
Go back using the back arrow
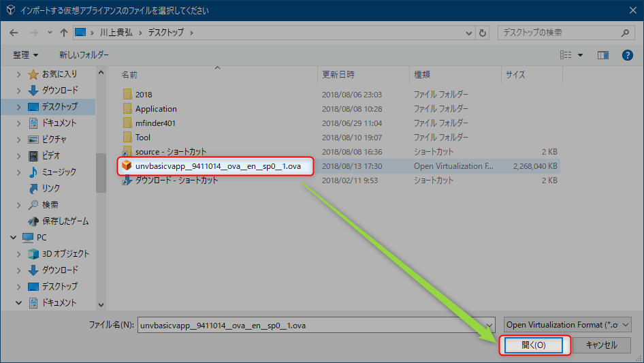click(x=14, y=33)
